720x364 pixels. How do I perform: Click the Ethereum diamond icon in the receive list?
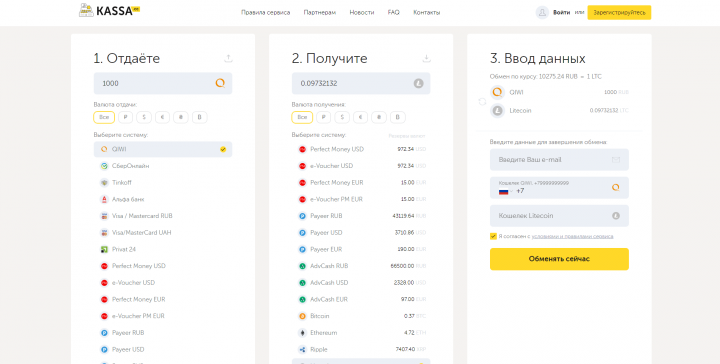302,333
